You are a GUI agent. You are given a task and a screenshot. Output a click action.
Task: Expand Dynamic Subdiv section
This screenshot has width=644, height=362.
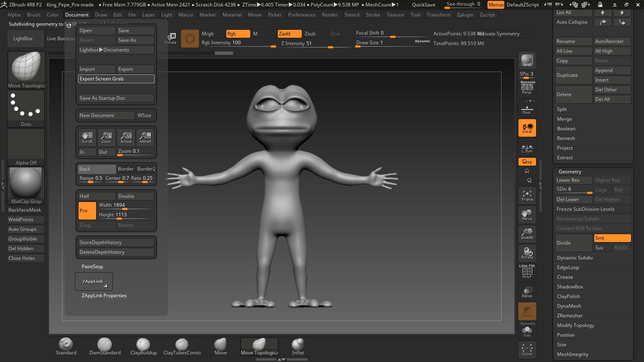[x=575, y=258]
